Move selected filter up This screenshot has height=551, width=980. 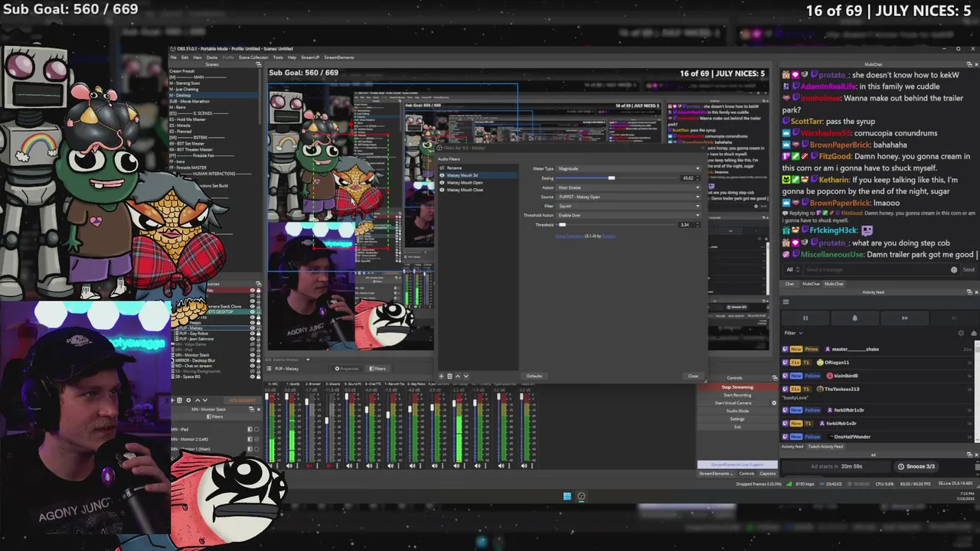(x=458, y=376)
